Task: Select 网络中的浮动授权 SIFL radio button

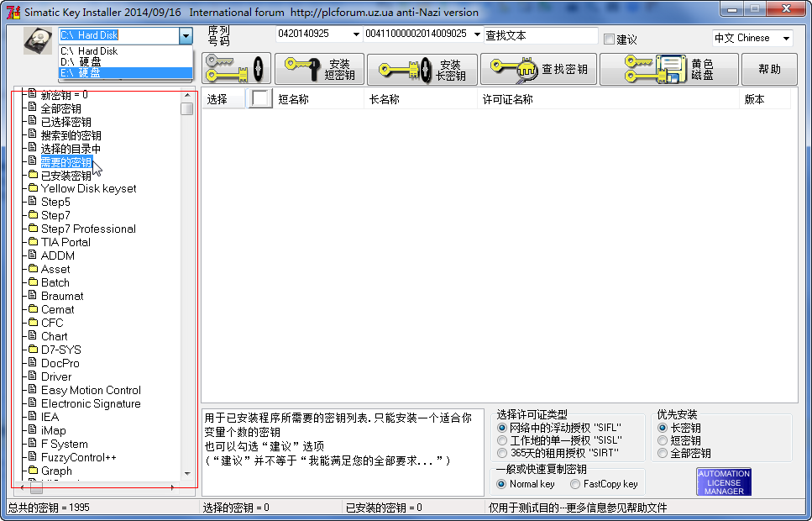Action: coord(502,428)
